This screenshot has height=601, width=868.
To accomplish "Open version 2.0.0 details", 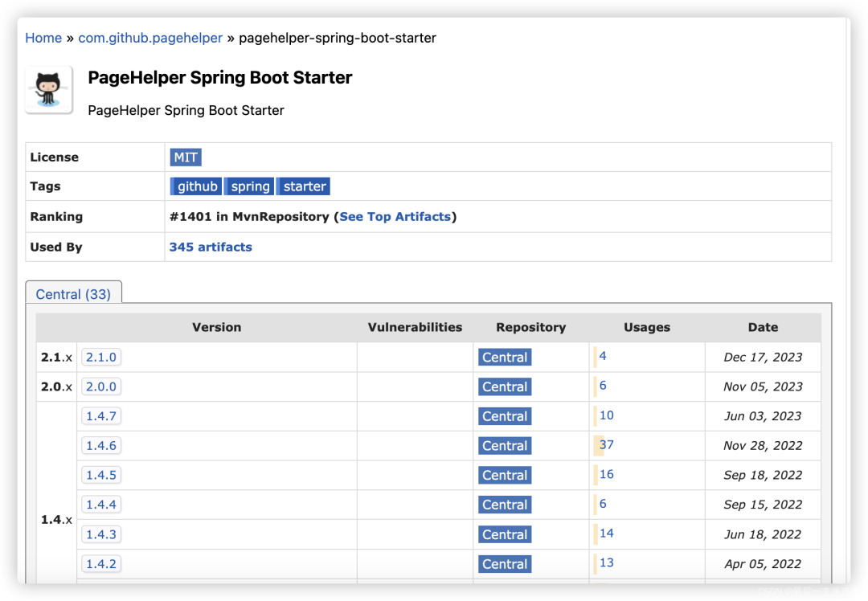I will click(x=100, y=386).
